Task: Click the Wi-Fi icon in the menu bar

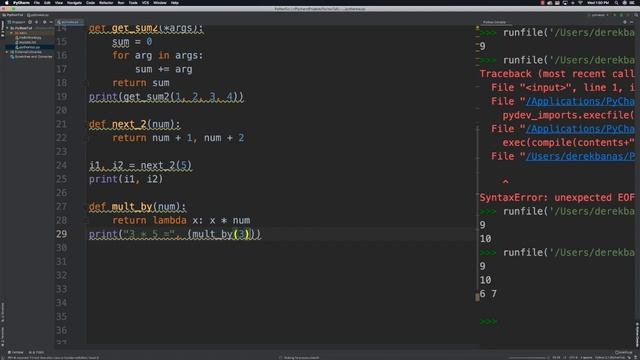Action: [580, 2]
